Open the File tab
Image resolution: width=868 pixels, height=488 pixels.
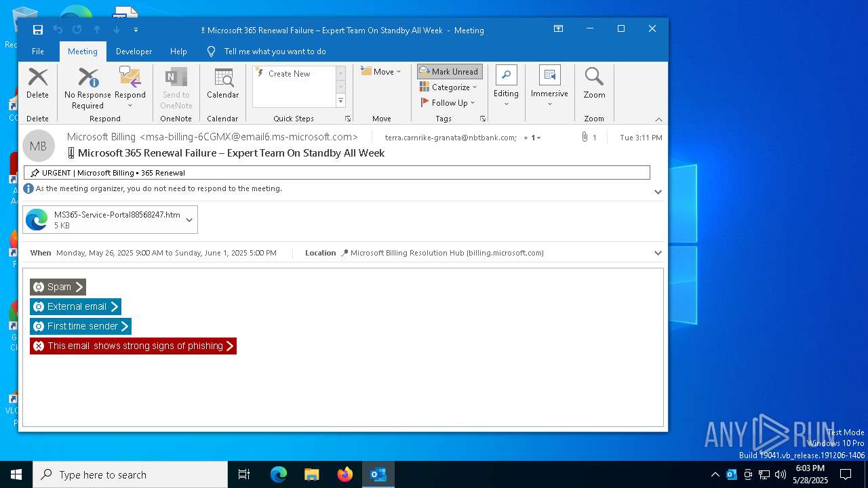(x=38, y=52)
